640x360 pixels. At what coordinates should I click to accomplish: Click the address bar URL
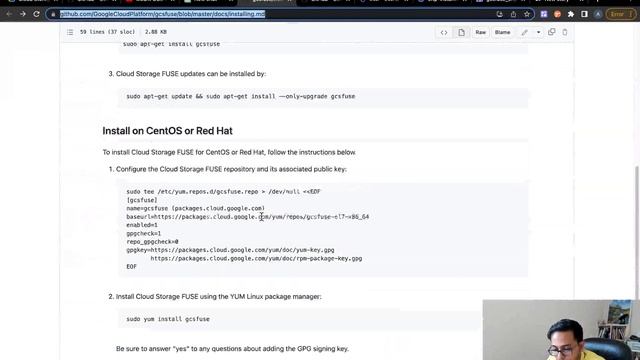[162, 14]
